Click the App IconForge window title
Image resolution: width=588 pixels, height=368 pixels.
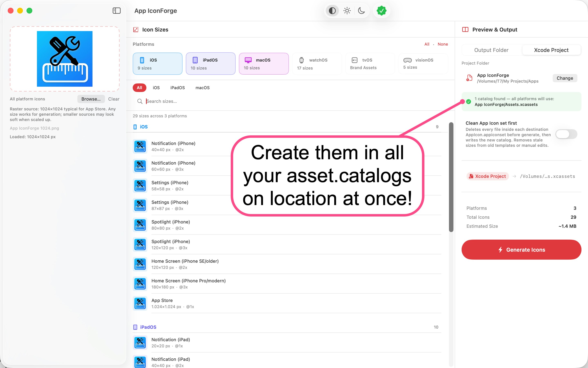pyautogui.click(x=156, y=11)
